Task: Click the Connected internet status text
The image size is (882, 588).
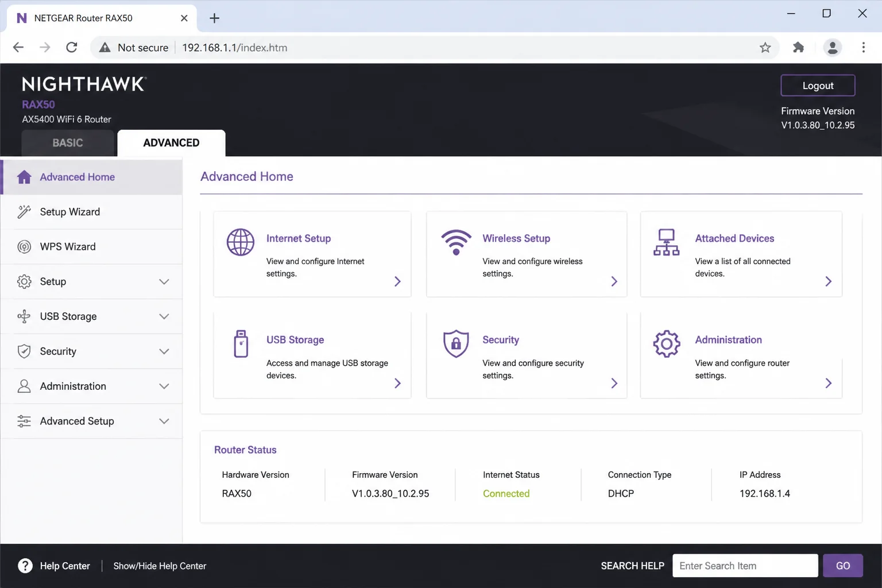Action: coord(506,494)
